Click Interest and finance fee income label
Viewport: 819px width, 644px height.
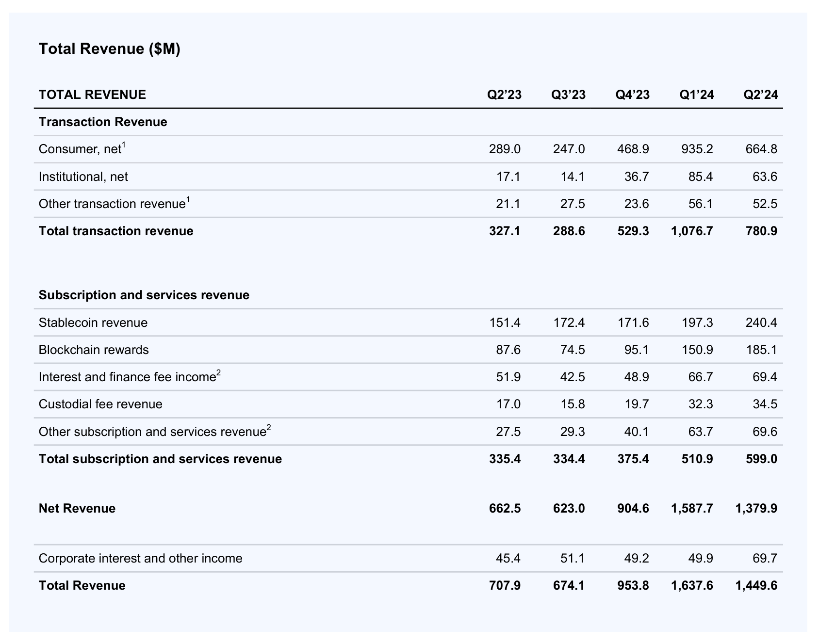tap(127, 377)
